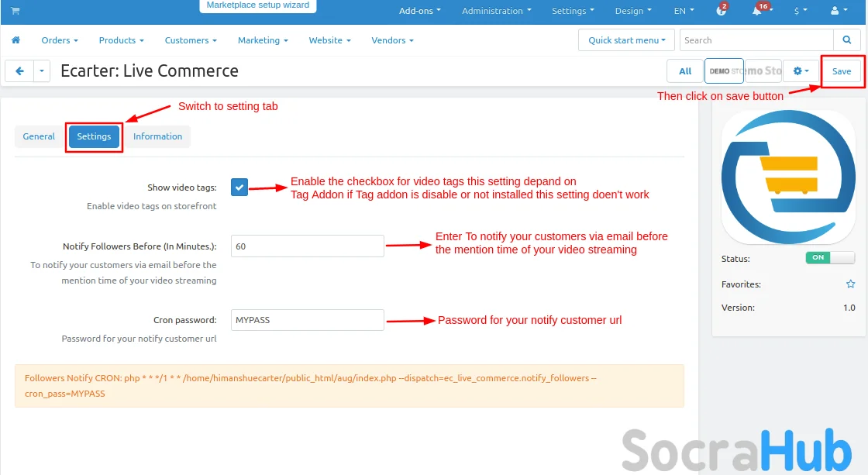Viewport: 868px width, 475px height.
Task: Click 'Password for your notify customer url' hint
Action: tap(139, 339)
